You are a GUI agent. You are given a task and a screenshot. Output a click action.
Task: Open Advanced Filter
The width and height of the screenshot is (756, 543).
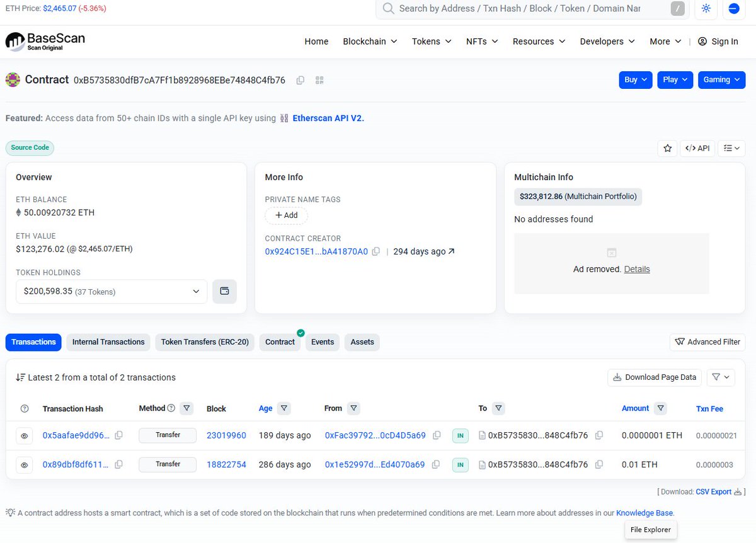(x=707, y=342)
